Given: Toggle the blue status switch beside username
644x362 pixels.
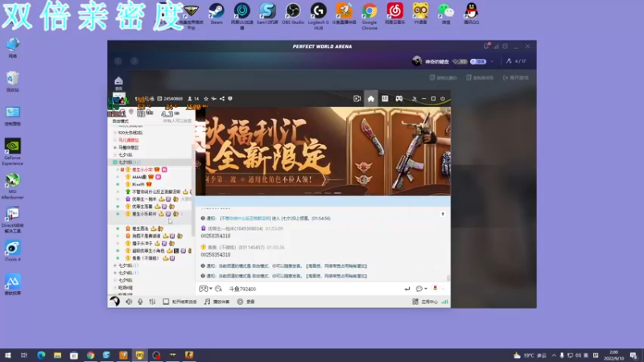Looking at the screenshot, I should [478, 62].
